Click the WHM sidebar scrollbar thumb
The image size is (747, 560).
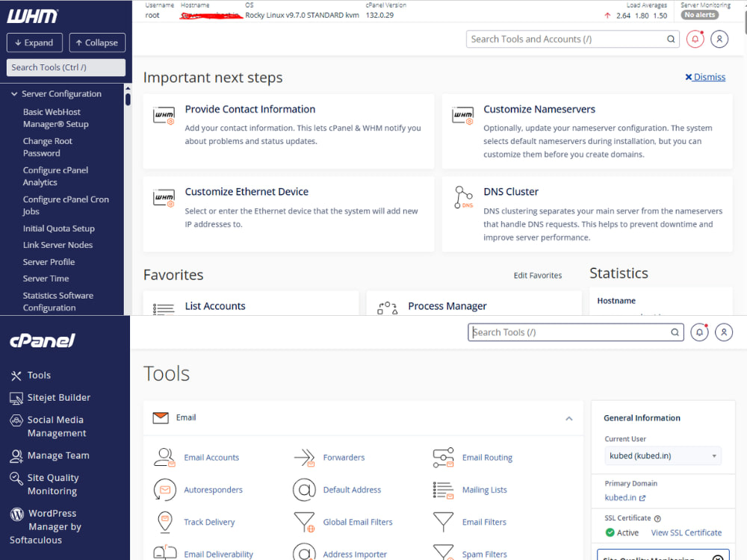(x=128, y=99)
